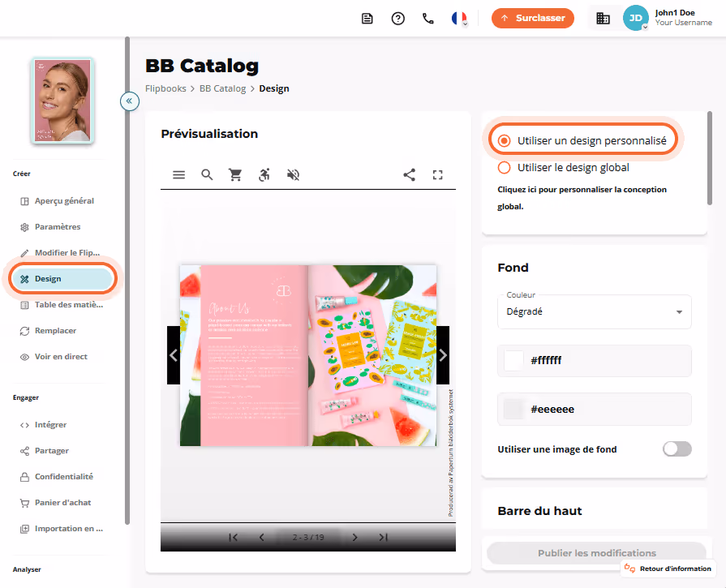The image size is (726, 588).
Task: Click link to personalize global design
Action: 582,198
